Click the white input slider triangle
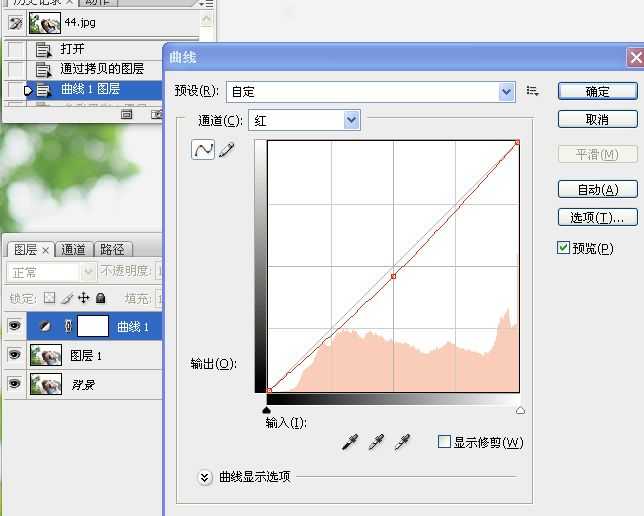Image resolution: width=644 pixels, height=516 pixels. (520, 410)
